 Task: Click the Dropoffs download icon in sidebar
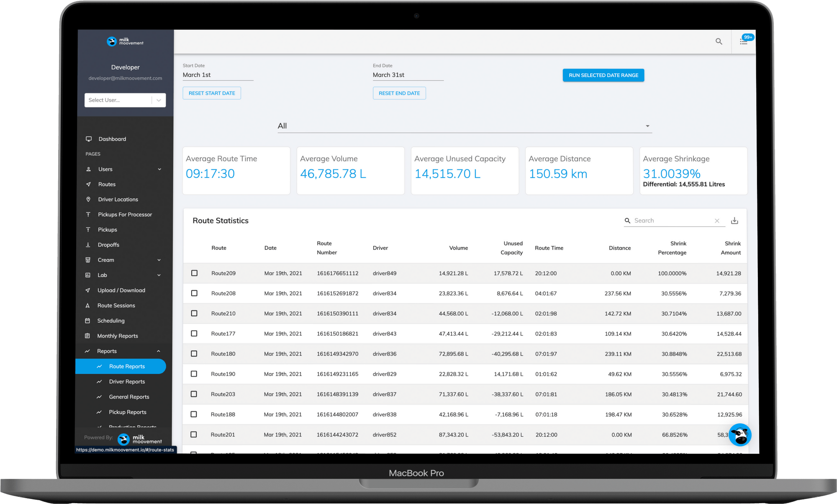[x=88, y=245]
